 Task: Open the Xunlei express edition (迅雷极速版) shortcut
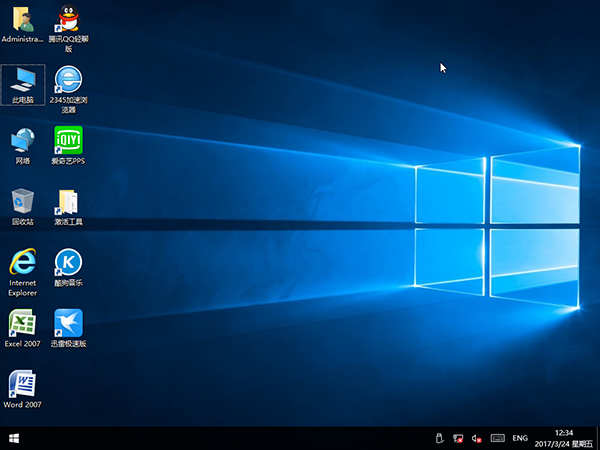click(x=68, y=323)
